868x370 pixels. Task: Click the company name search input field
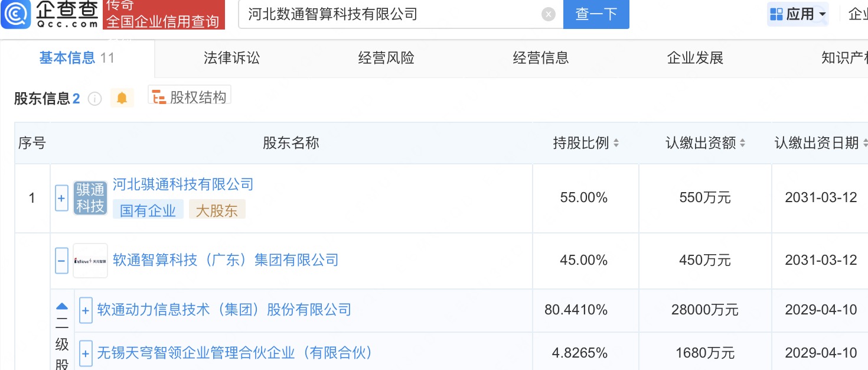pyautogui.click(x=390, y=14)
